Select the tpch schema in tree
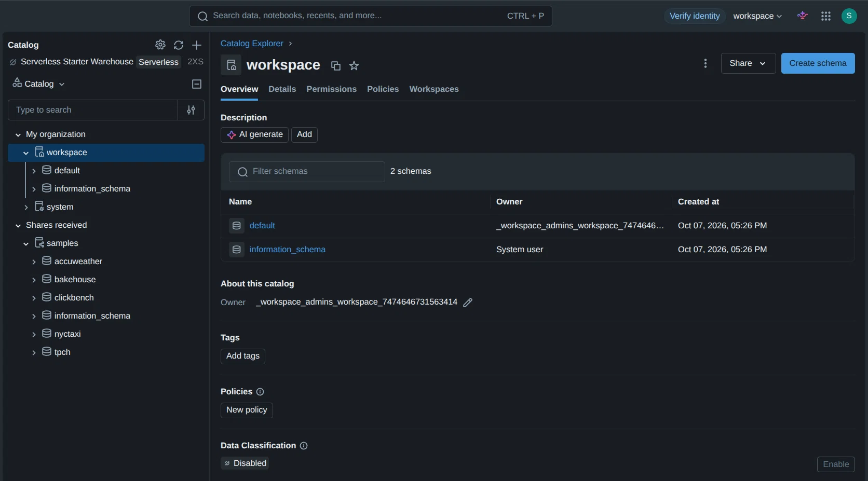The width and height of the screenshot is (868, 481). point(62,352)
